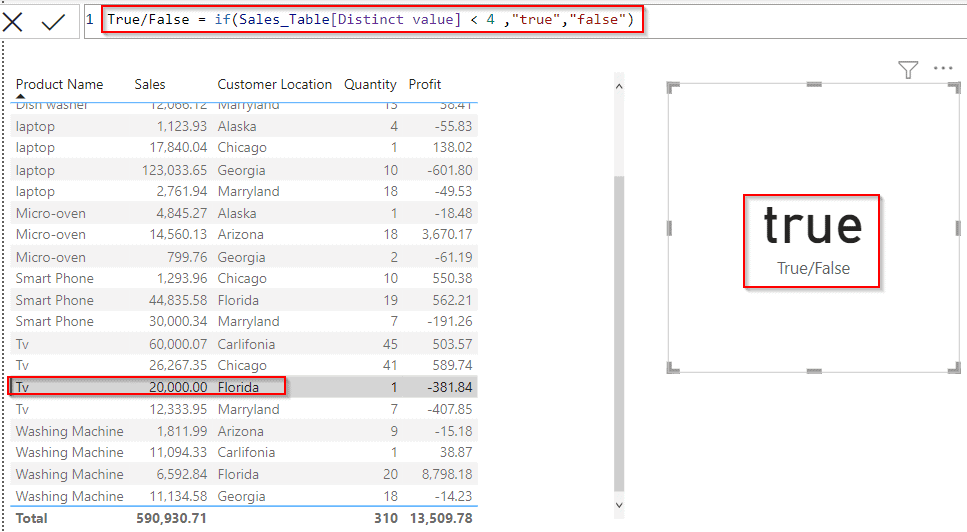The width and height of the screenshot is (967, 532).
Task: Click the True/False card label
Action: click(x=813, y=268)
